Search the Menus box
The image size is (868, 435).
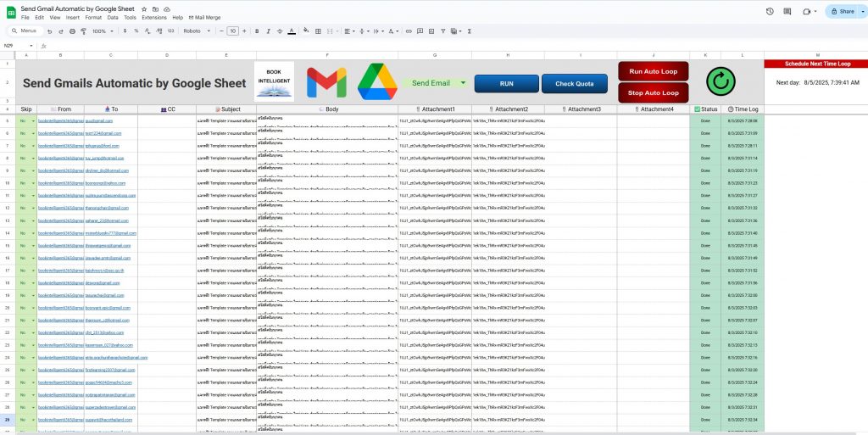pos(25,31)
